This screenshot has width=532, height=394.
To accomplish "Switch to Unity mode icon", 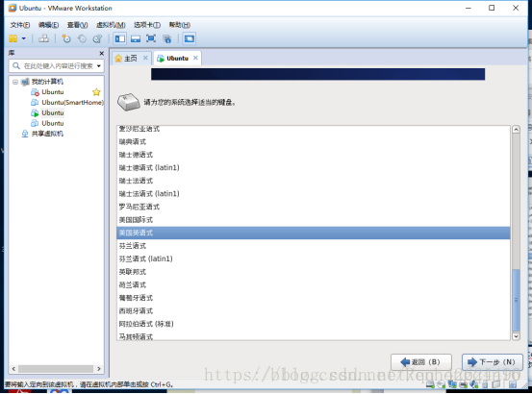I will pos(167,38).
